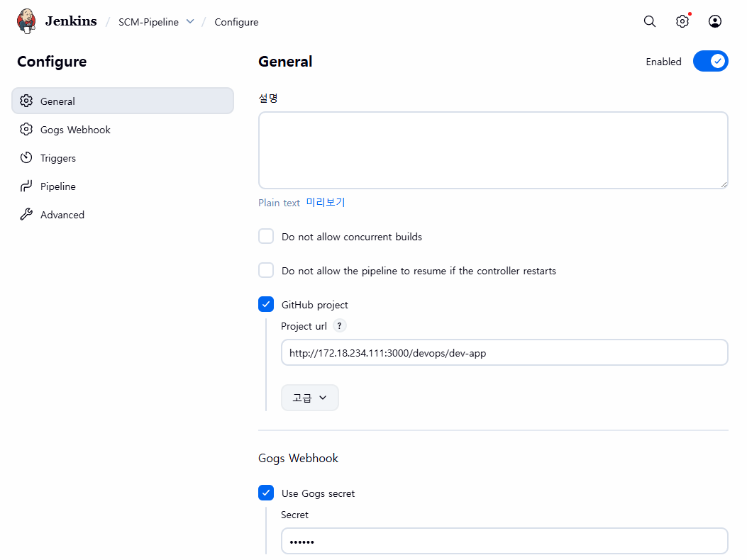Expand the 고급 advanced options button
747x560 pixels.
[x=310, y=398]
